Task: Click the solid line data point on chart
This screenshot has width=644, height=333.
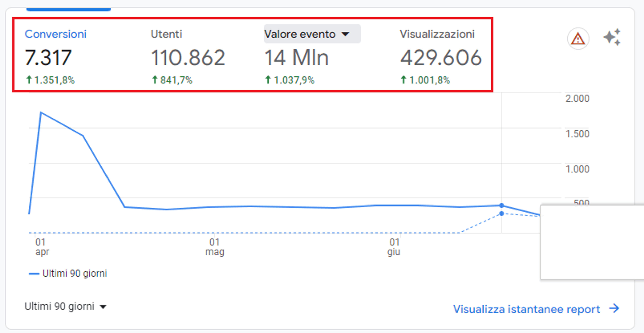Action: pyautogui.click(x=501, y=205)
